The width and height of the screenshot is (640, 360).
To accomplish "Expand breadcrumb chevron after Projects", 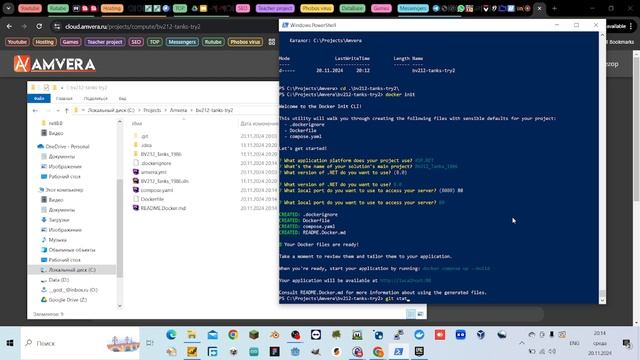I will pos(165,111).
